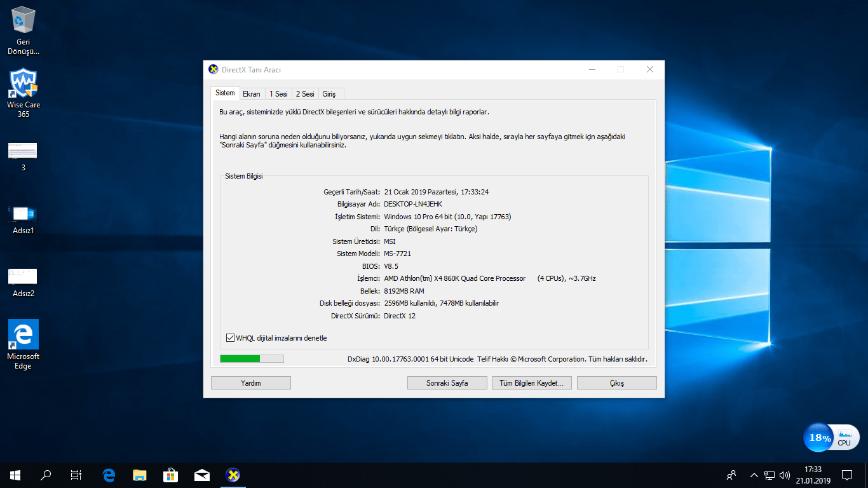This screenshot has width=868, height=488.
Task: Open the 1 Sesi tab
Action: click(278, 94)
